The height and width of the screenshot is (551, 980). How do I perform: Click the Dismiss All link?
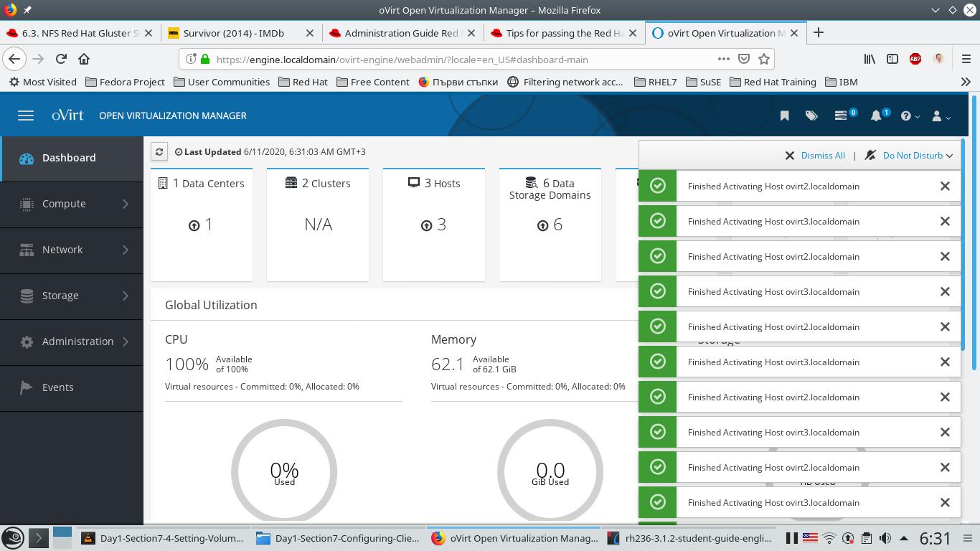pyautogui.click(x=822, y=156)
